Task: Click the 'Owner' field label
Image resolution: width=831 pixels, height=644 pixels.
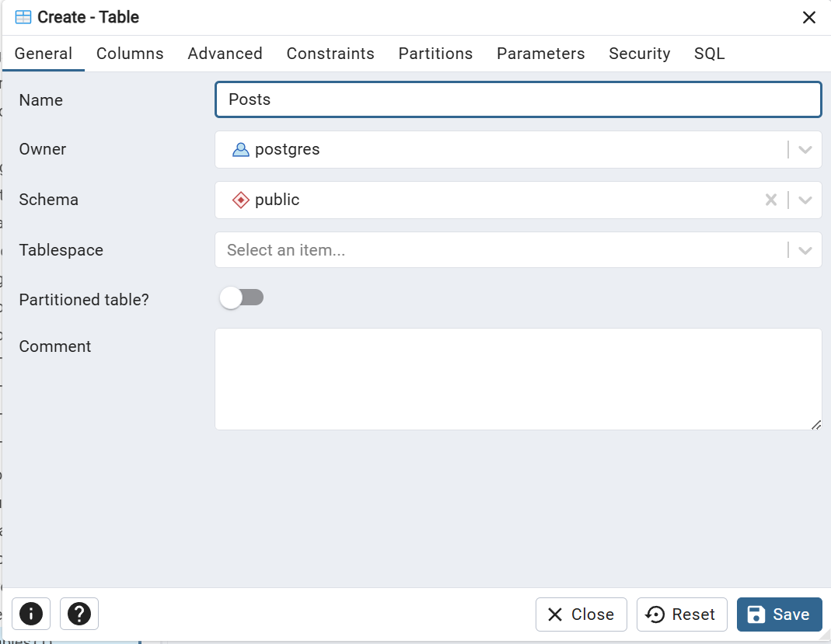Action: coord(43,149)
